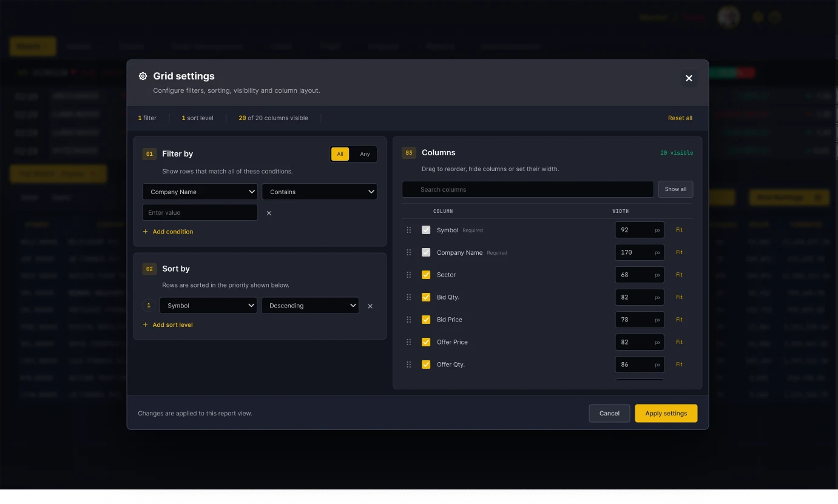
Task: Click the drag handle for Bid Qty. column
Action: (409, 297)
